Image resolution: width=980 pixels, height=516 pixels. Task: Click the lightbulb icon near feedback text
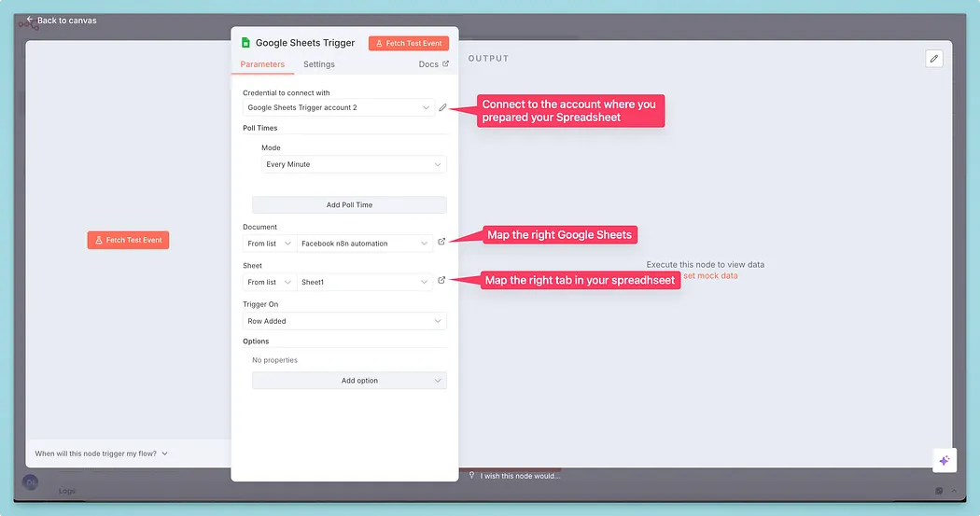pyautogui.click(x=472, y=475)
